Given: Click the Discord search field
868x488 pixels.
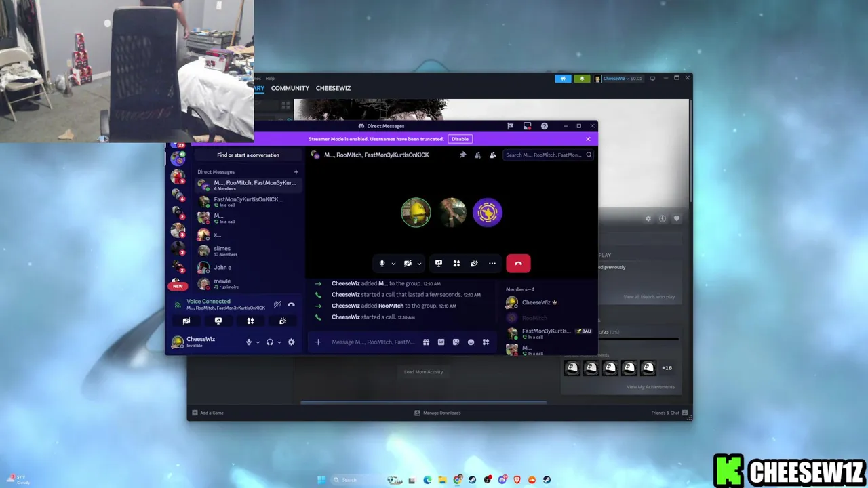Looking at the screenshot, I should click(x=549, y=155).
